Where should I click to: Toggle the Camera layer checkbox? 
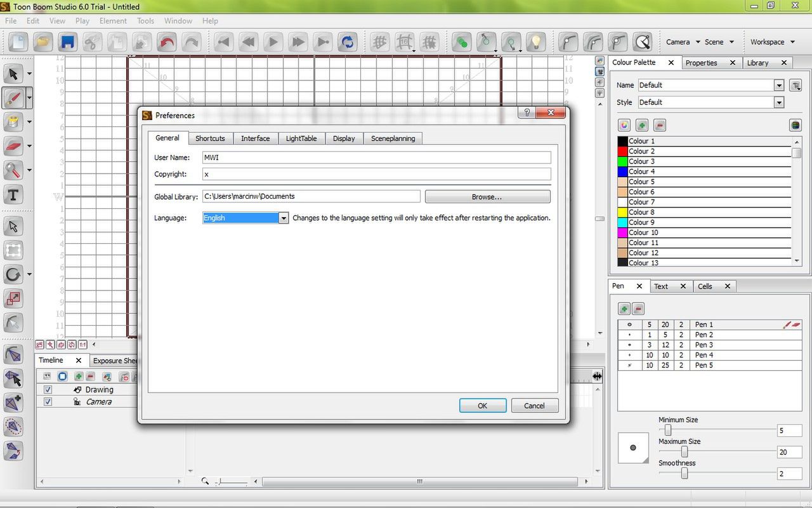[48, 401]
